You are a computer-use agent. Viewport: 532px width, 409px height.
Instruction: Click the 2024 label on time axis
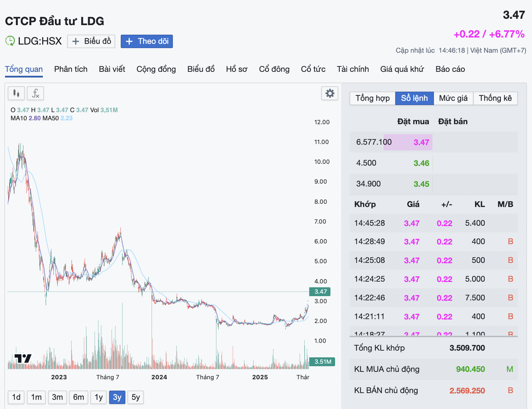[x=159, y=377]
